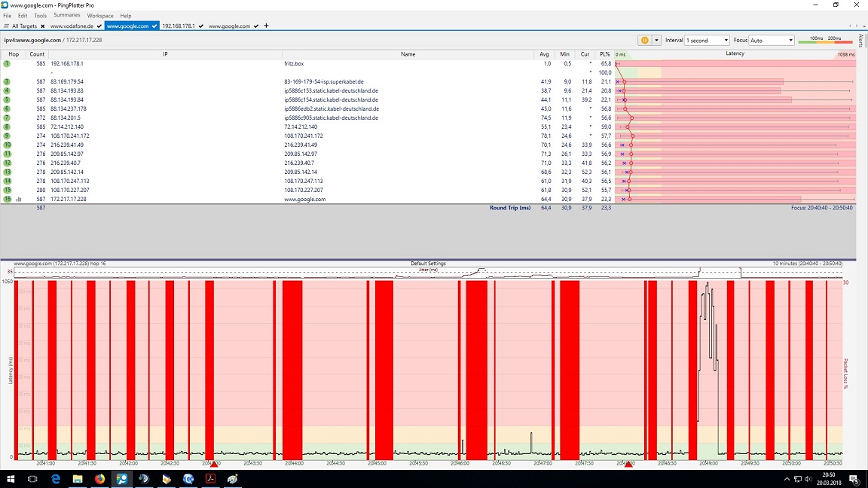Open the Focus dropdown

(x=770, y=40)
